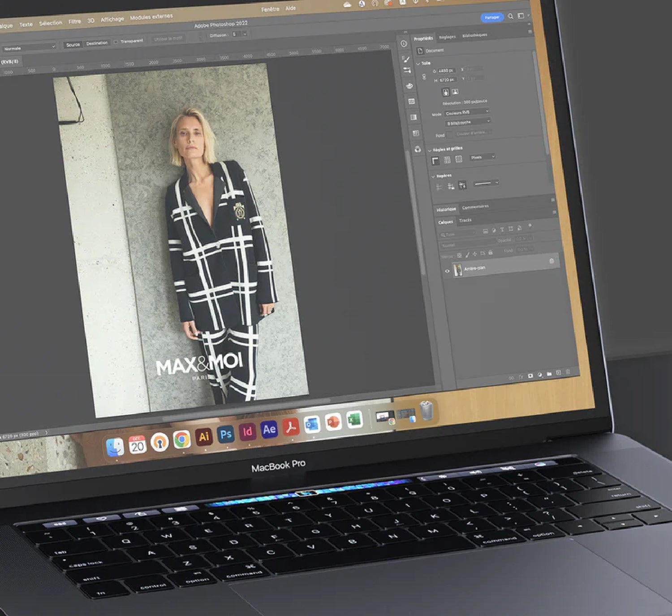Switch to the Propriétés tab
Viewport: 672px width, 616px height.
[x=423, y=39]
